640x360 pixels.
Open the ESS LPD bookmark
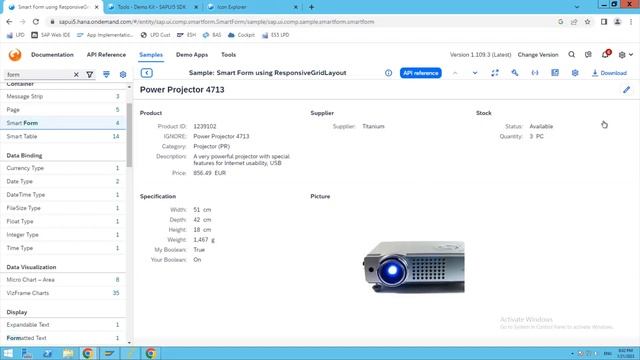(276, 35)
